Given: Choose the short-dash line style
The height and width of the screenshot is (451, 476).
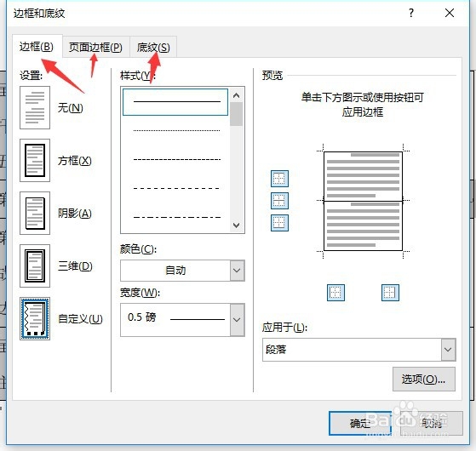Looking at the screenshot, I should pos(176,159).
